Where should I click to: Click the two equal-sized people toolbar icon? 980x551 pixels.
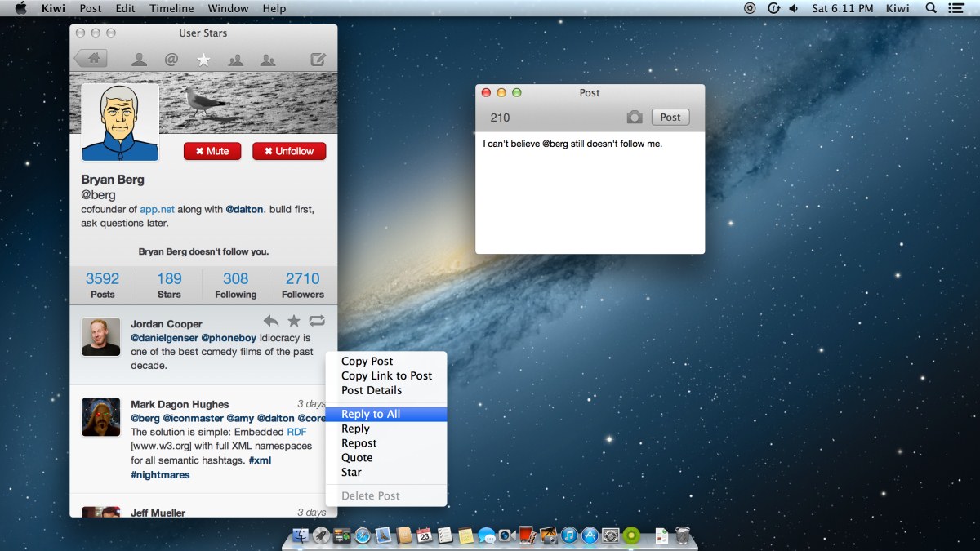pyautogui.click(x=235, y=59)
